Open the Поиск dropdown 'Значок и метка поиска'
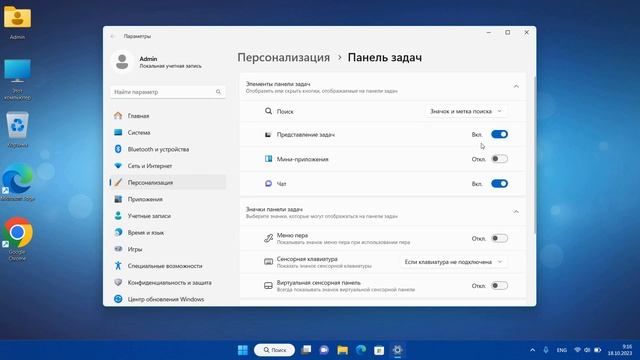 pyautogui.click(x=466, y=111)
